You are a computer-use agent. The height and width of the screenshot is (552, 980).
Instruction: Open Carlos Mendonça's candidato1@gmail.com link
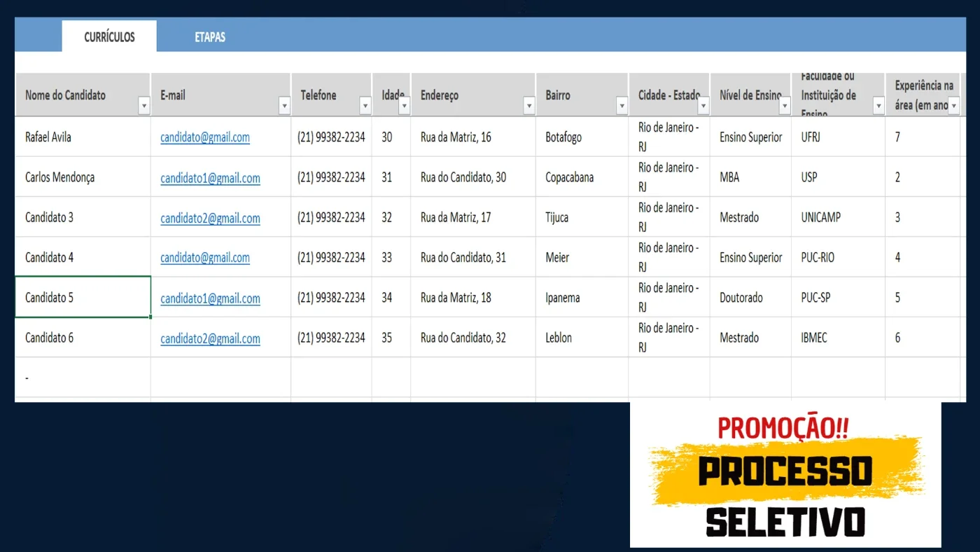210,178
